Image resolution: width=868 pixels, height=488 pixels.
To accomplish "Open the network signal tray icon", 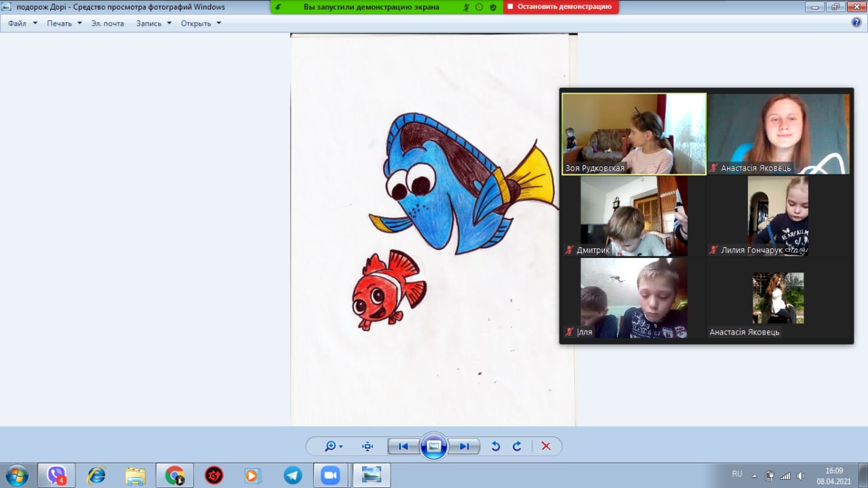I will point(785,475).
